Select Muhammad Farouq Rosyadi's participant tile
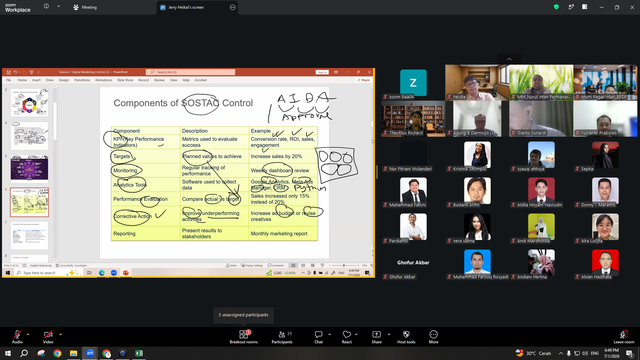The width and height of the screenshot is (640, 360). [477, 263]
